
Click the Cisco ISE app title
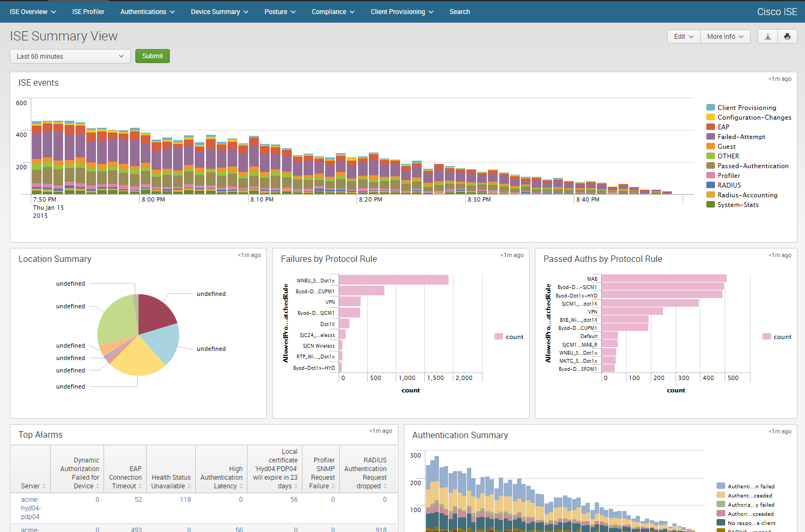777,12
